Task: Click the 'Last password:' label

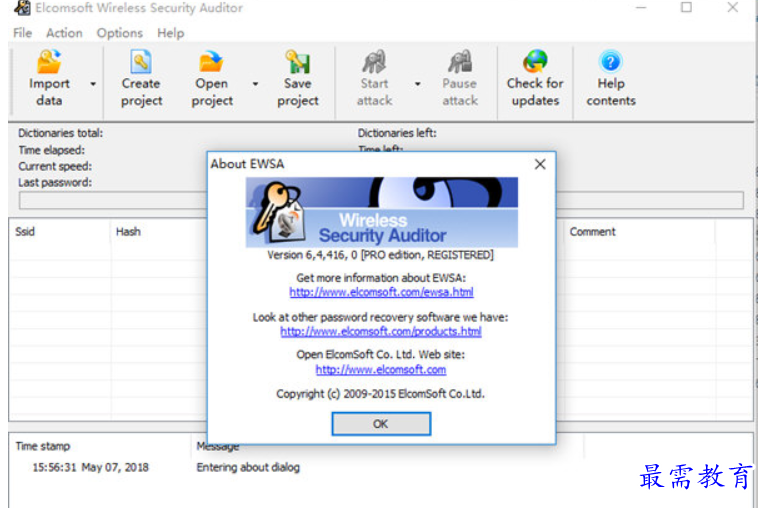Action: (55, 182)
